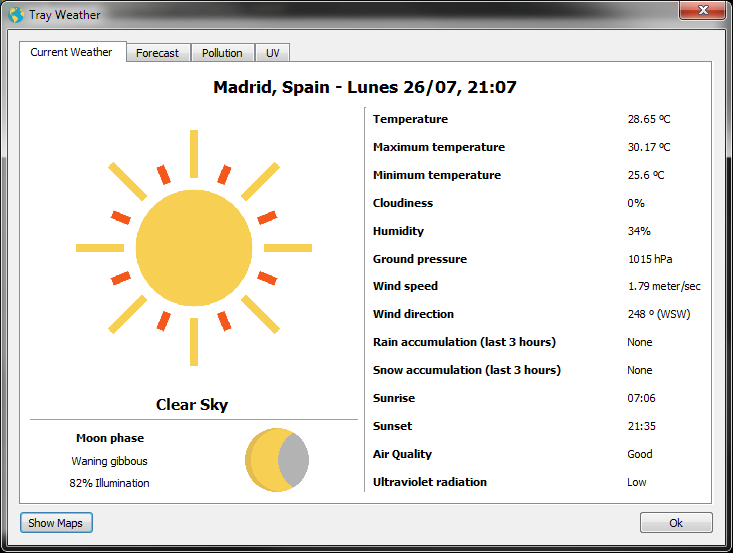
Task: Click the Sunrise label
Action: coord(394,398)
